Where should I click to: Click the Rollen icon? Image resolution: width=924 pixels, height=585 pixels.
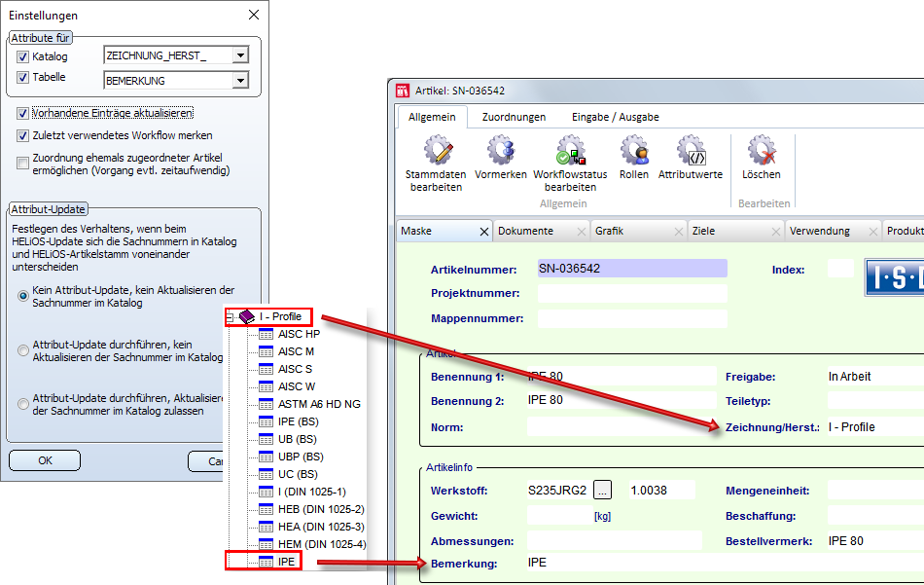[x=634, y=151]
